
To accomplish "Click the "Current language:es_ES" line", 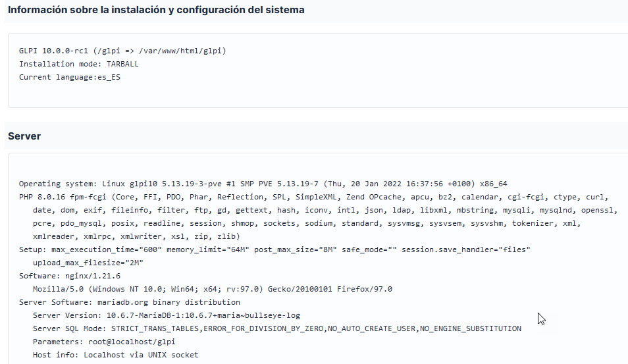I will 70,77.
